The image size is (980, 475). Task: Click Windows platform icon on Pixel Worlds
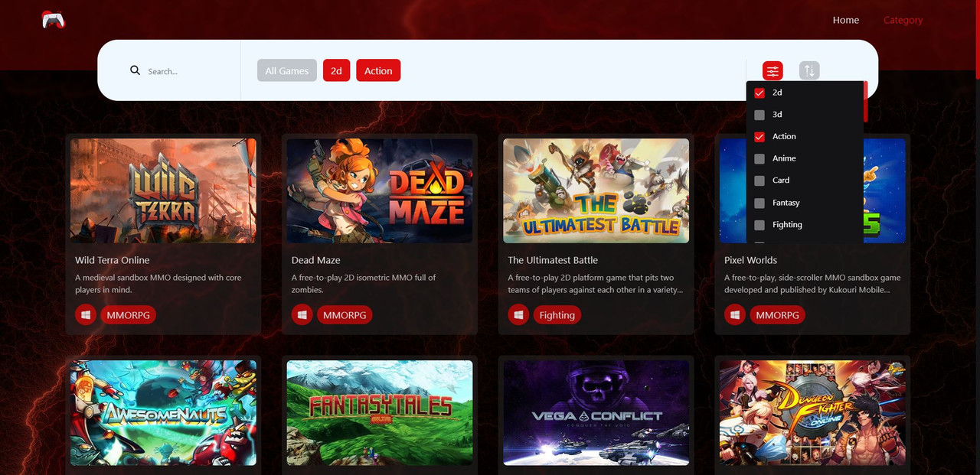[x=735, y=314]
